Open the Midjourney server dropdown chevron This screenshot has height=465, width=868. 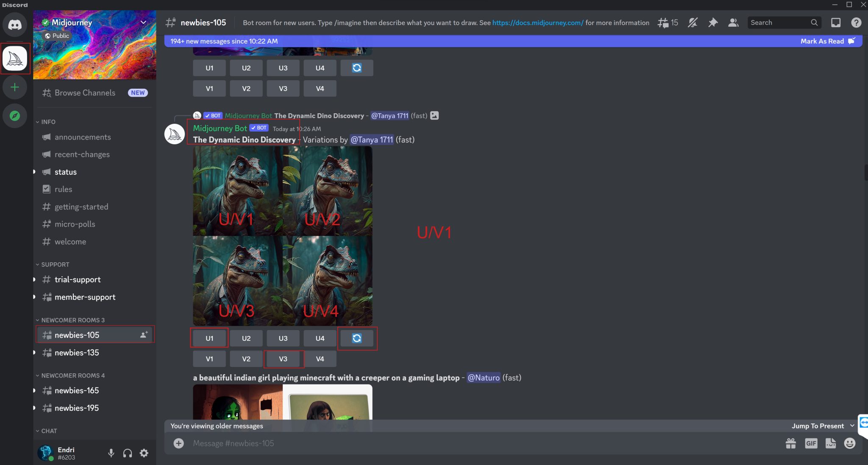point(143,22)
